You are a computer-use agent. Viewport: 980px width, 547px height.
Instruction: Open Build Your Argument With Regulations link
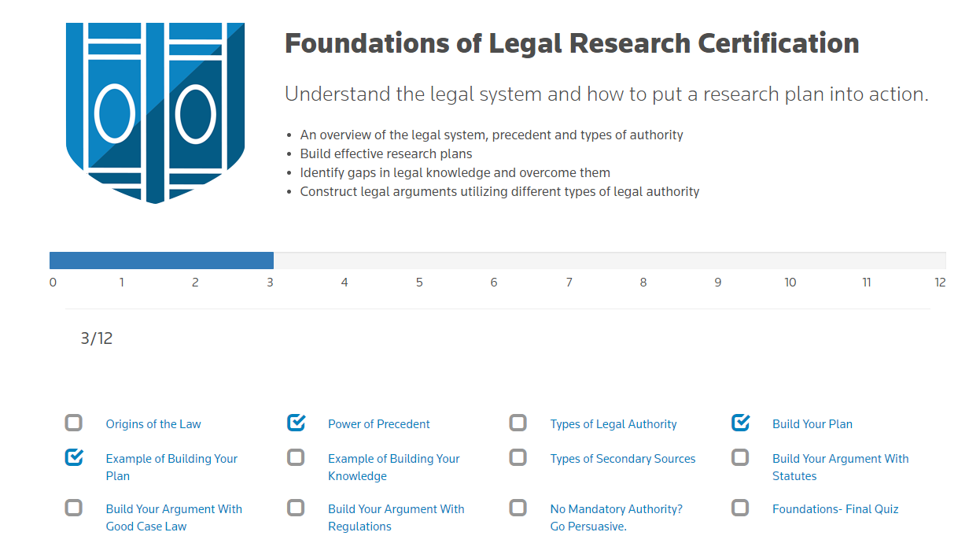pos(396,518)
